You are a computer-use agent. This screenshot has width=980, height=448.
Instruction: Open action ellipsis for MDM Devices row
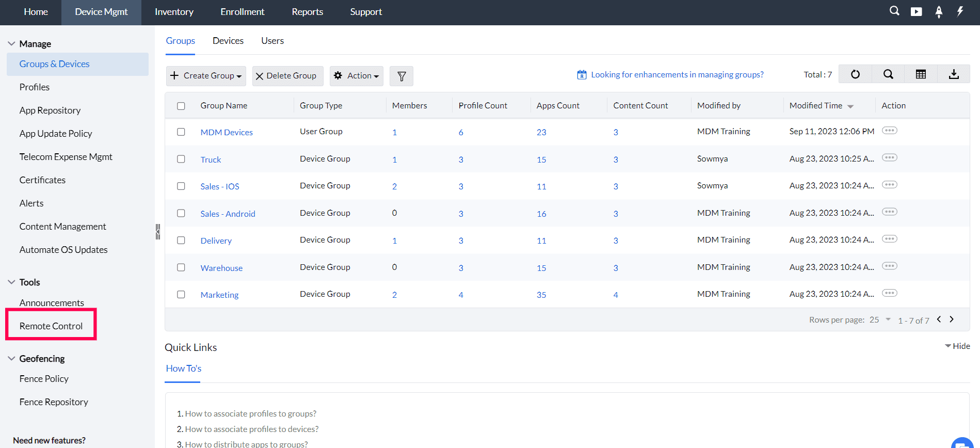889,131
